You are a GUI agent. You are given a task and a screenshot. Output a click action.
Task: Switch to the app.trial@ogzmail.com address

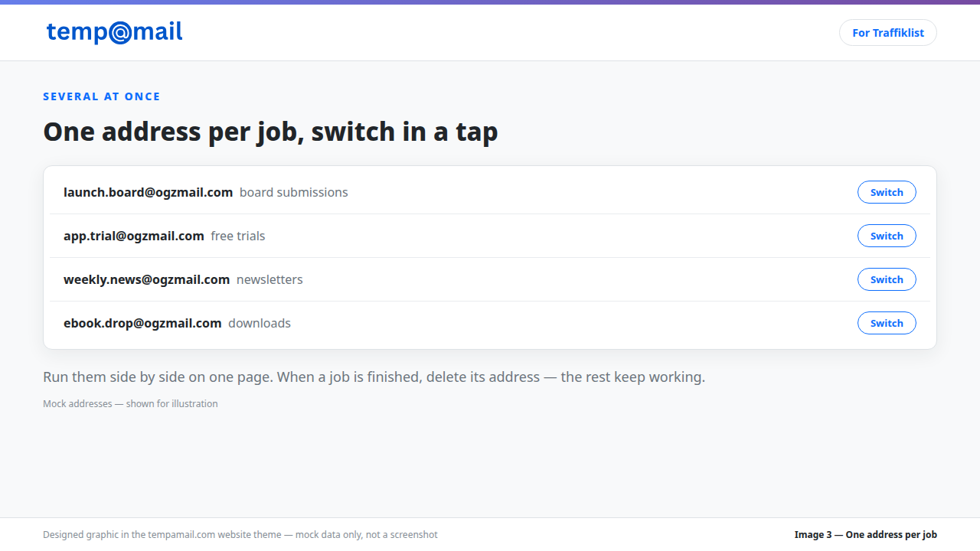coord(887,236)
